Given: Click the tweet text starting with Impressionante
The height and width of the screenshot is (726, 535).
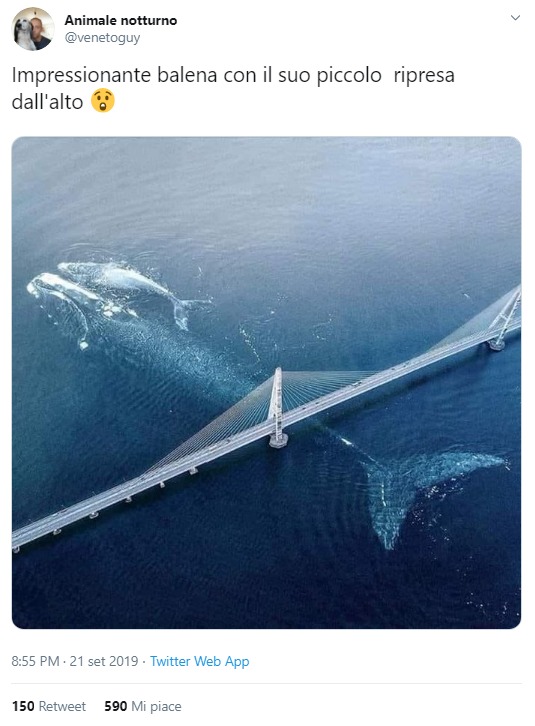Looking at the screenshot, I should (x=233, y=88).
